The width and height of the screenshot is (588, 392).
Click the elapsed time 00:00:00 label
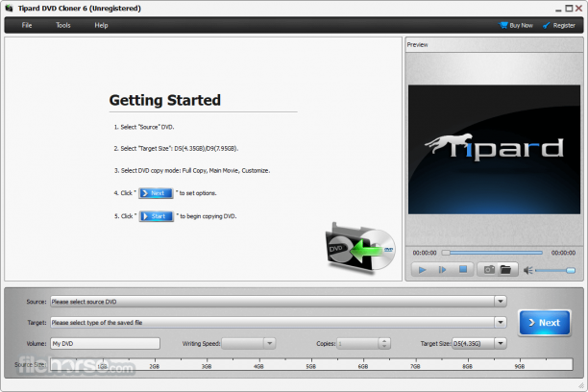(x=425, y=253)
